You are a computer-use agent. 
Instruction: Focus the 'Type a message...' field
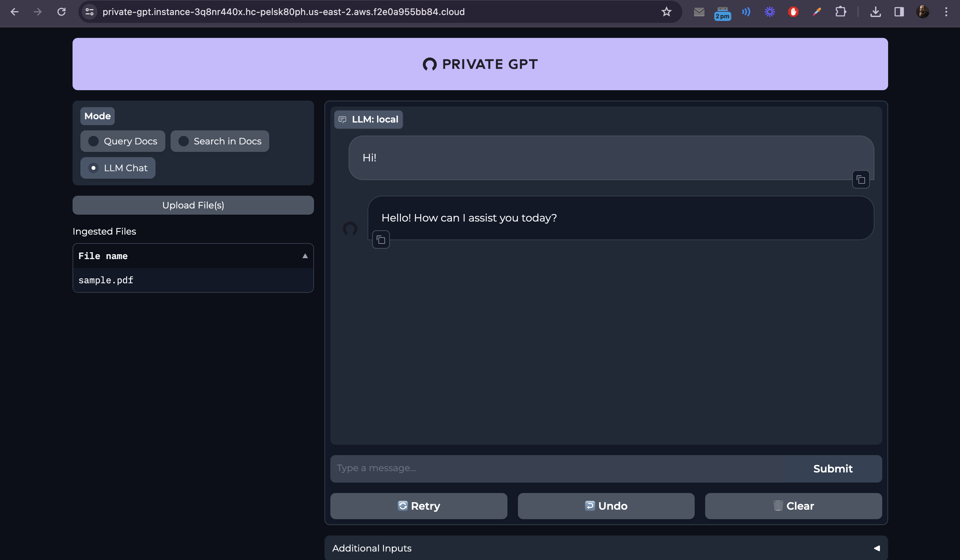tap(557, 469)
